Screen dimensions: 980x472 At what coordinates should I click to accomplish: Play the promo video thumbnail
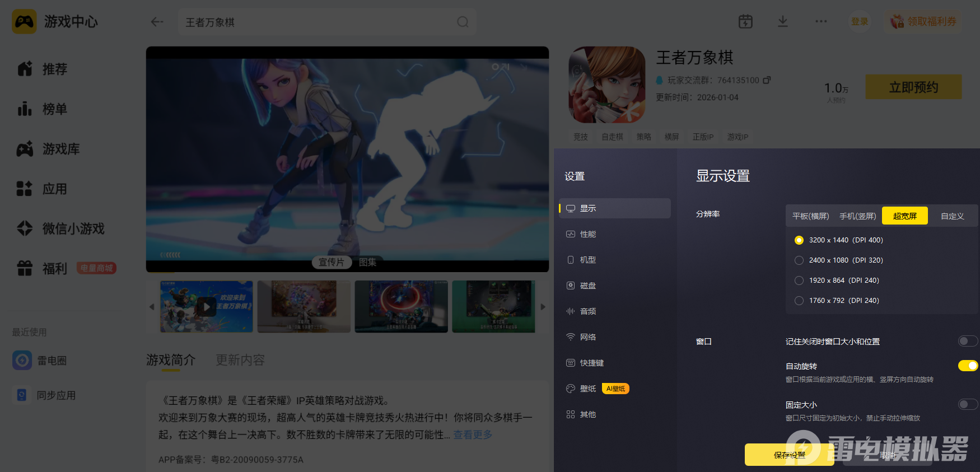[x=206, y=306]
